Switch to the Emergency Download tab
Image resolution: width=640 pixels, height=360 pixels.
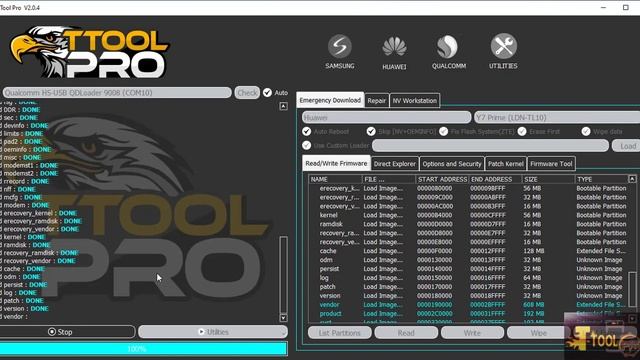[330, 100]
